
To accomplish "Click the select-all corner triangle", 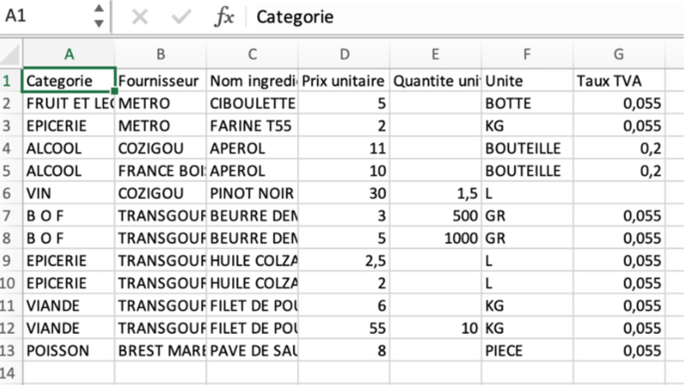I will [x=11, y=54].
